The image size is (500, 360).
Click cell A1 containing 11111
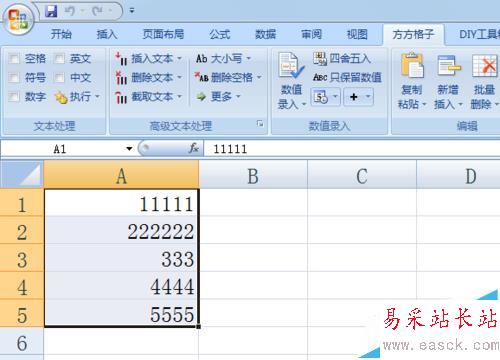(121, 203)
